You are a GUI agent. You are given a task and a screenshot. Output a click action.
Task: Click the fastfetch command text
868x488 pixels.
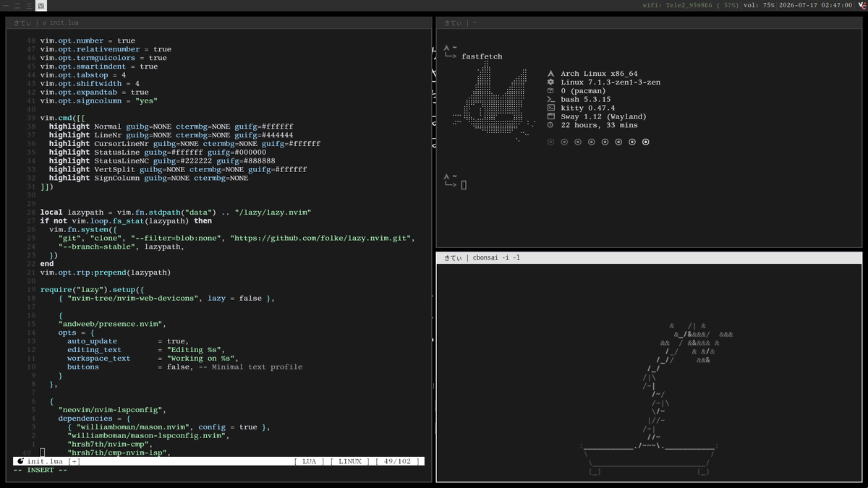482,56
